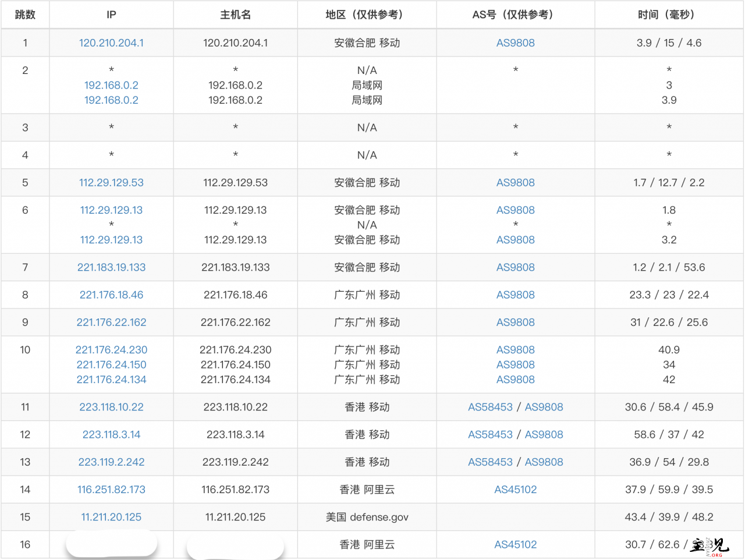745x560 pixels.
Task: Open AS45102 link in the 116.251.82.173 row
Action: 516,490
